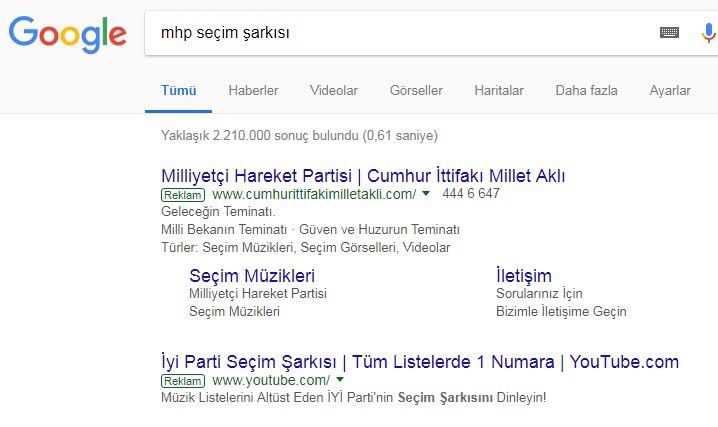Open the Haritalar tab

(x=499, y=91)
